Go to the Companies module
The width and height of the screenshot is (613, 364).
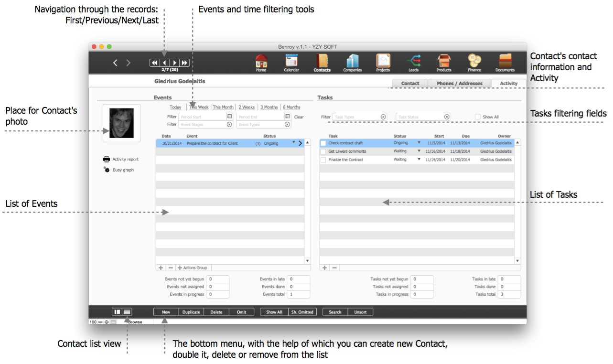[x=352, y=61]
